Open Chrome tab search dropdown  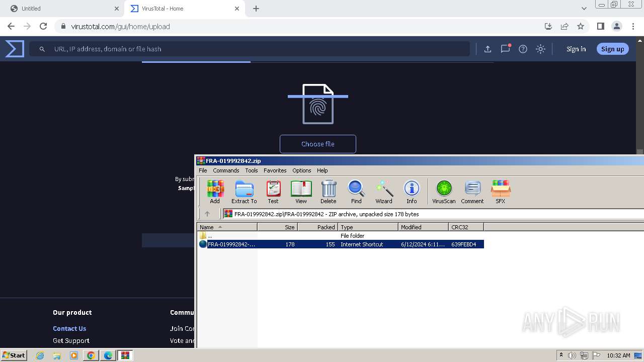coord(584,9)
